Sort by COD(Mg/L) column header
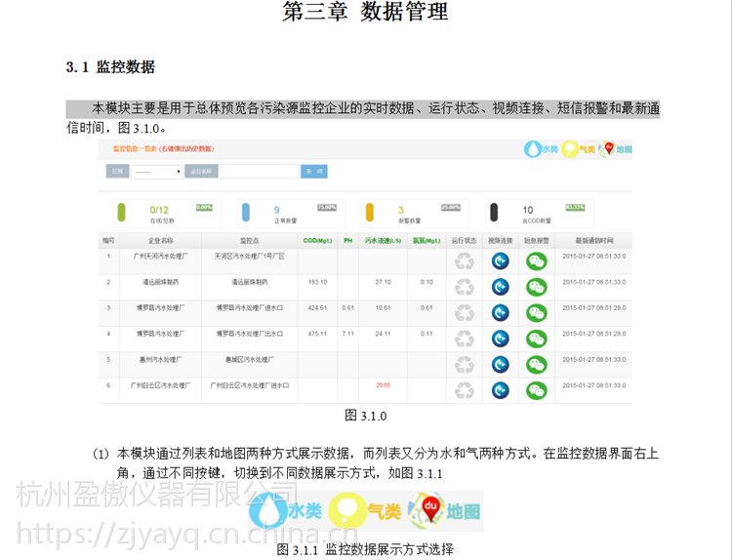The width and height of the screenshot is (732, 560). (x=317, y=240)
